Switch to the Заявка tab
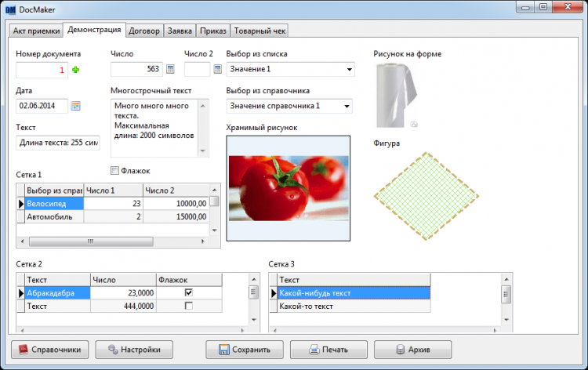588x370 pixels. pyautogui.click(x=180, y=31)
